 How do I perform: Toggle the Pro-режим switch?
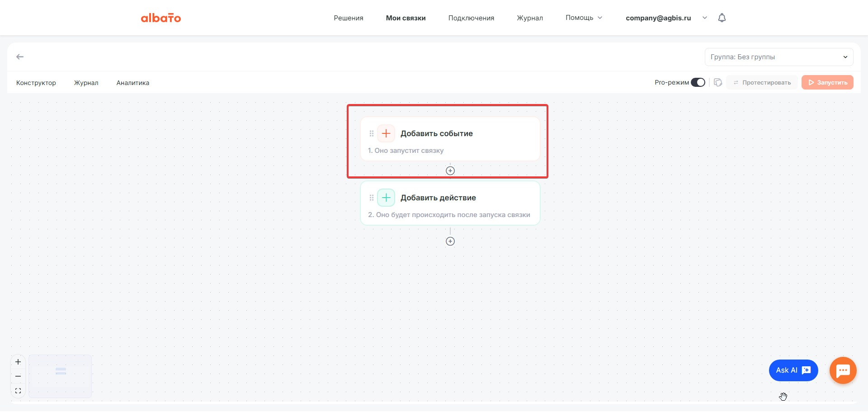click(x=698, y=83)
